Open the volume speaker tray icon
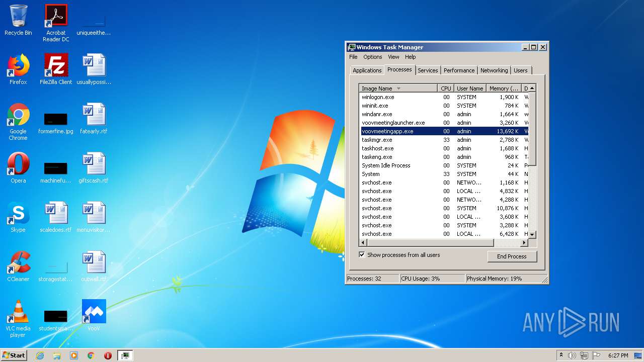 (572, 355)
